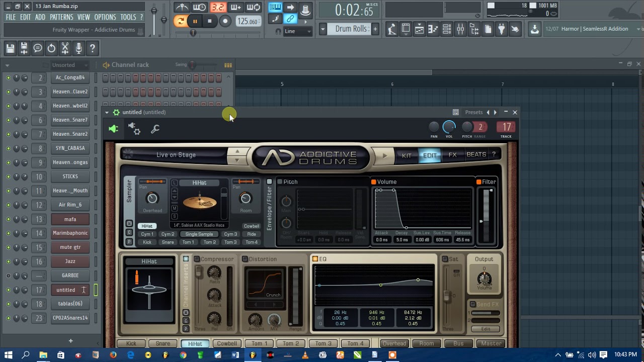Open plugin wrapper gear settings icon

tap(134, 129)
